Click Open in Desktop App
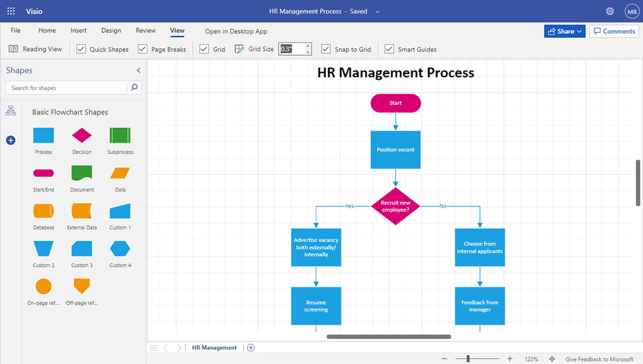 coord(236,31)
